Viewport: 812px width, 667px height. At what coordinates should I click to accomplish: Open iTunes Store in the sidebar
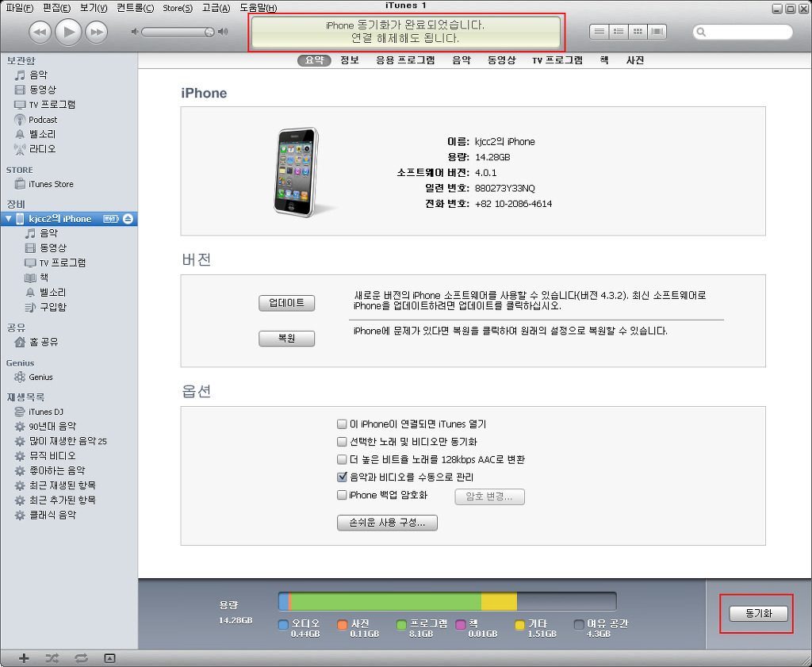[x=51, y=184]
